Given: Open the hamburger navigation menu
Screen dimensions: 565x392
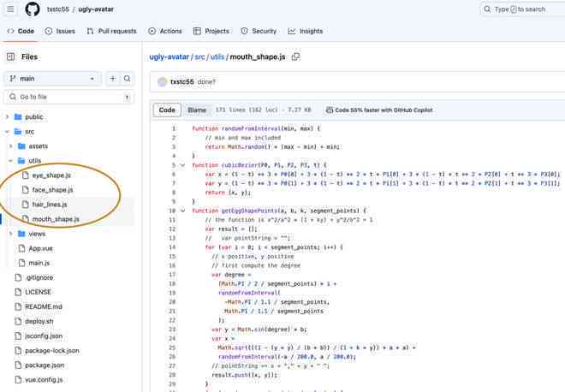Looking at the screenshot, I should pyautogui.click(x=10, y=9).
